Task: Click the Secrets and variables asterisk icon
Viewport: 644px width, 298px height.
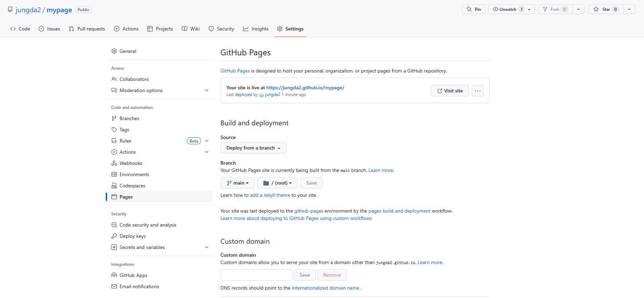Action: 114,247
